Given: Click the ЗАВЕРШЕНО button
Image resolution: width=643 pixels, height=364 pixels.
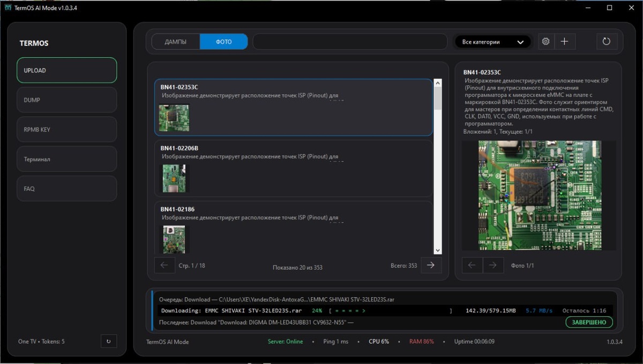Looking at the screenshot, I should [x=589, y=322].
